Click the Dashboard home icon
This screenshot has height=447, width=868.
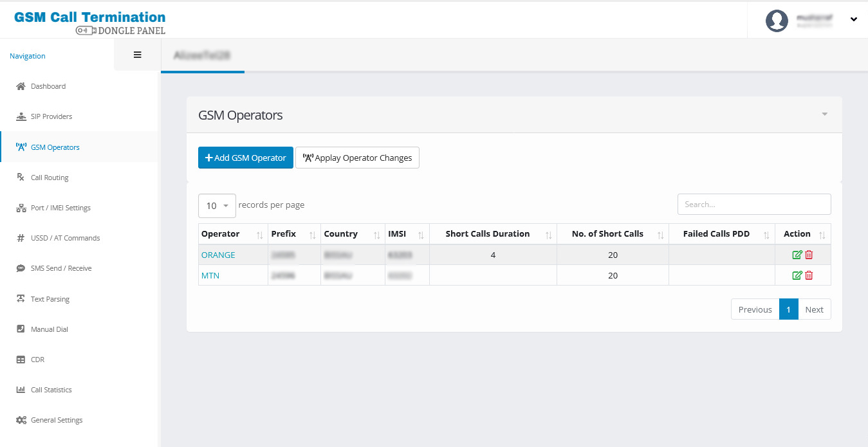[21, 86]
